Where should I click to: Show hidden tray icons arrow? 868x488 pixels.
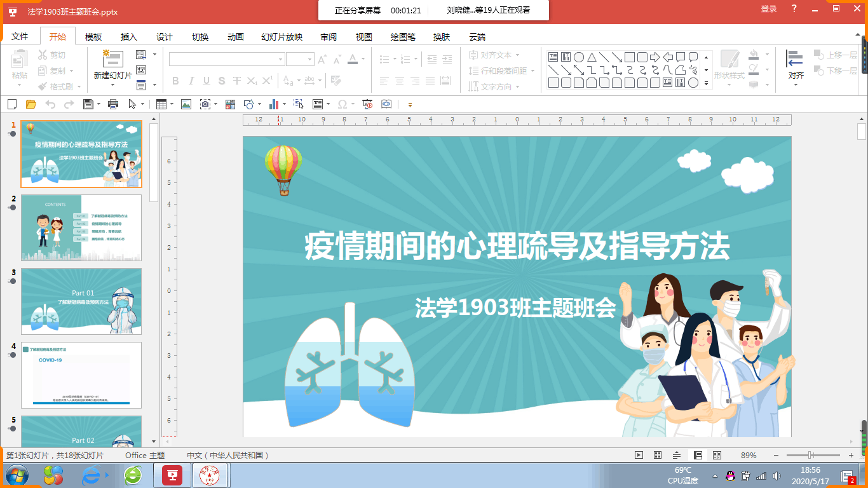coord(715,475)
